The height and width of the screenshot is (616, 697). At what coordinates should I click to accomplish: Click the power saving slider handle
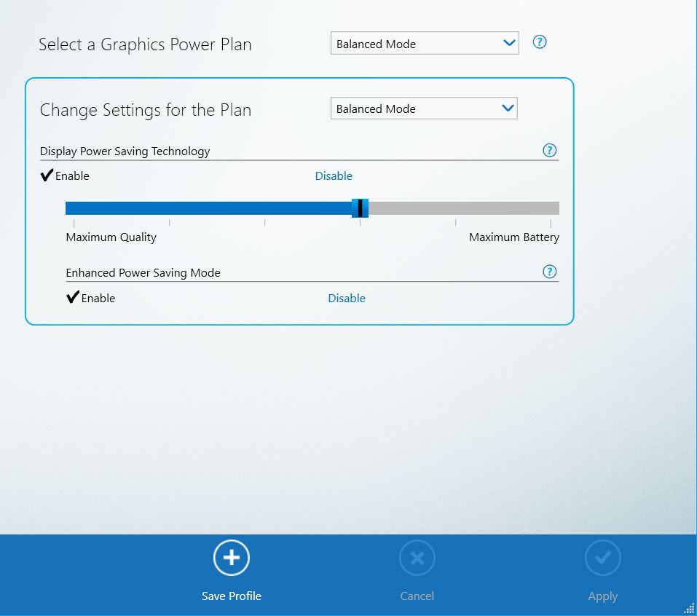click(361, 208)
